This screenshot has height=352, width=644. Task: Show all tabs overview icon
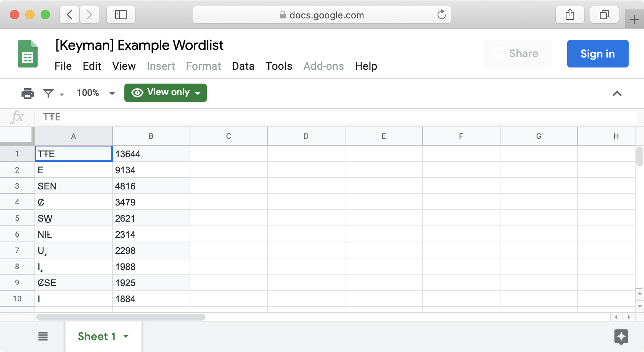coord(604,15)
